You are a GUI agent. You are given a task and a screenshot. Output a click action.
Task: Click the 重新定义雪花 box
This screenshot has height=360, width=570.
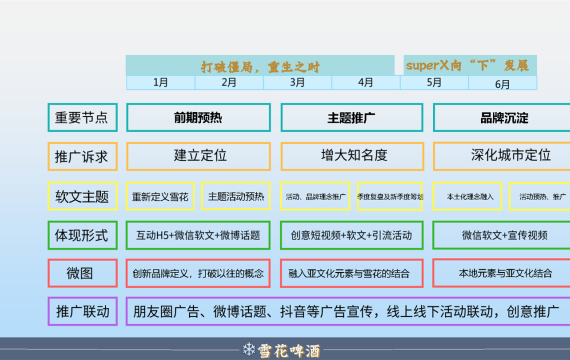tap(160, 196)
